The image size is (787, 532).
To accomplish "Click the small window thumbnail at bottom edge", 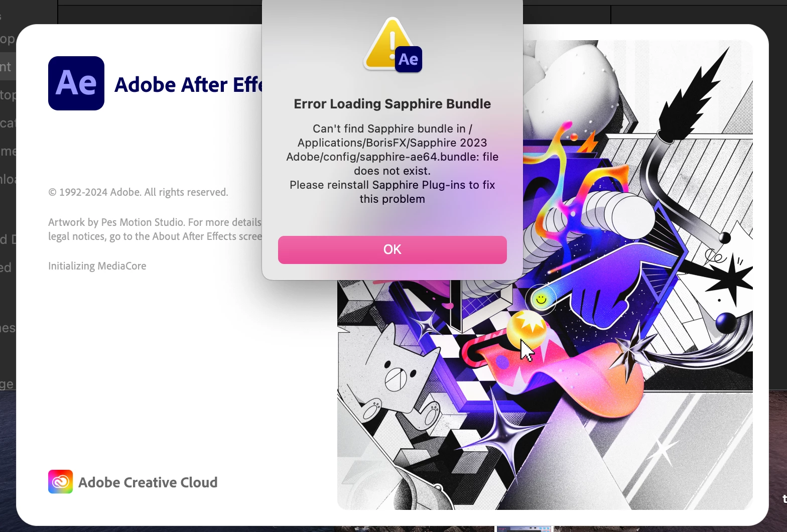I will (523, 529).
